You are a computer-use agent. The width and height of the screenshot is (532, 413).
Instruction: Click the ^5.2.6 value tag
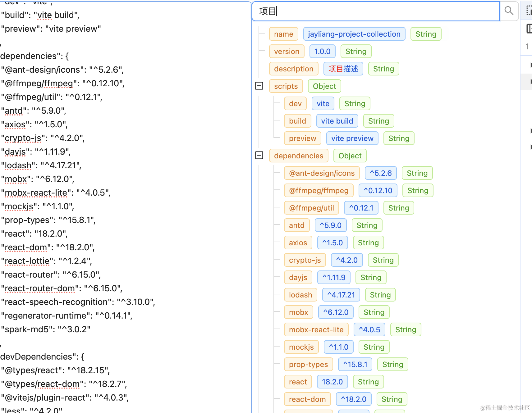pyautogui.click(x=381, y=173)
